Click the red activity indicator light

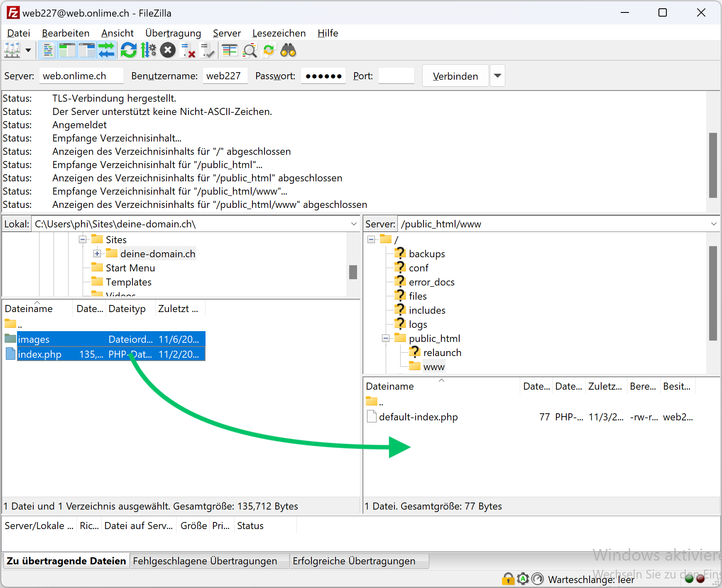tap(700, 578)
